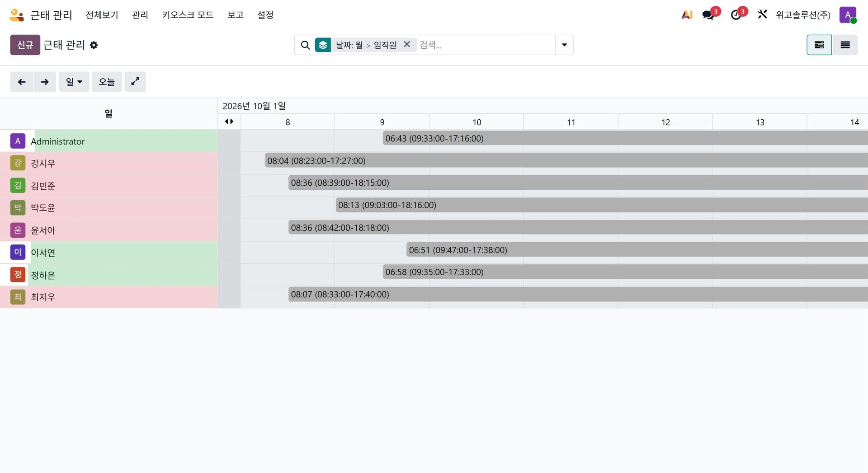
Task: Click Administrator's avatar
Action: coord(18,141)
